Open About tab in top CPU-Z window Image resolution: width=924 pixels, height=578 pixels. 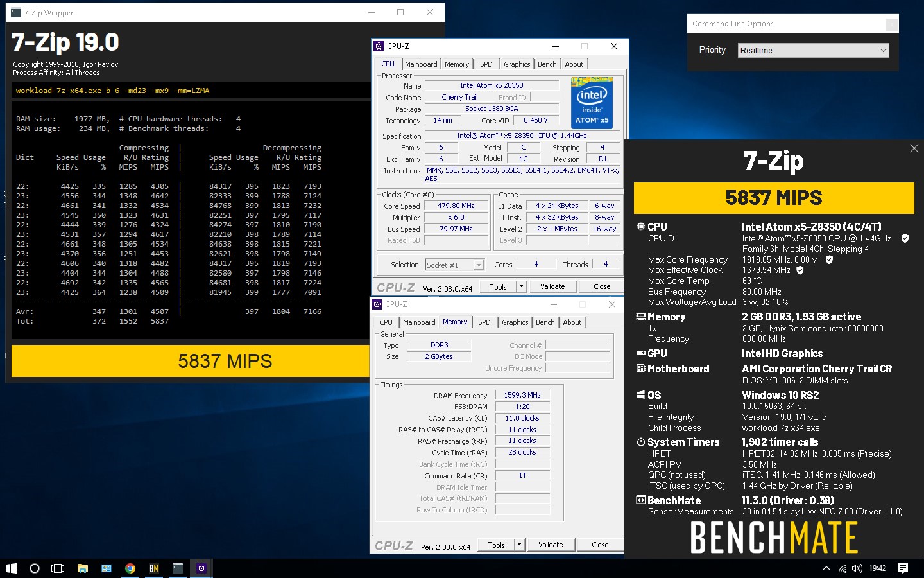coord(574,64)
